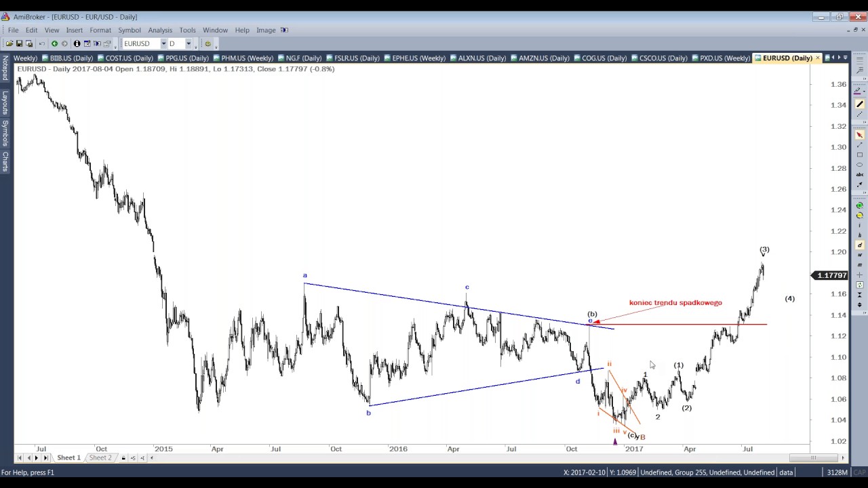The width and height of the screenshot is (868, 488).
Task: Click the gear Settings toolbar icon
Action: point(208,43)
